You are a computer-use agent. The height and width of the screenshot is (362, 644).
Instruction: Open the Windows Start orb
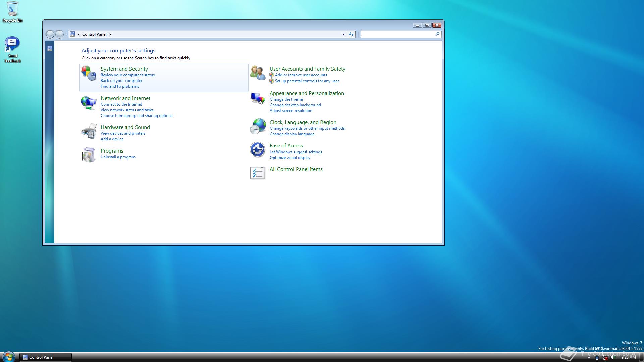pos(8,357)
